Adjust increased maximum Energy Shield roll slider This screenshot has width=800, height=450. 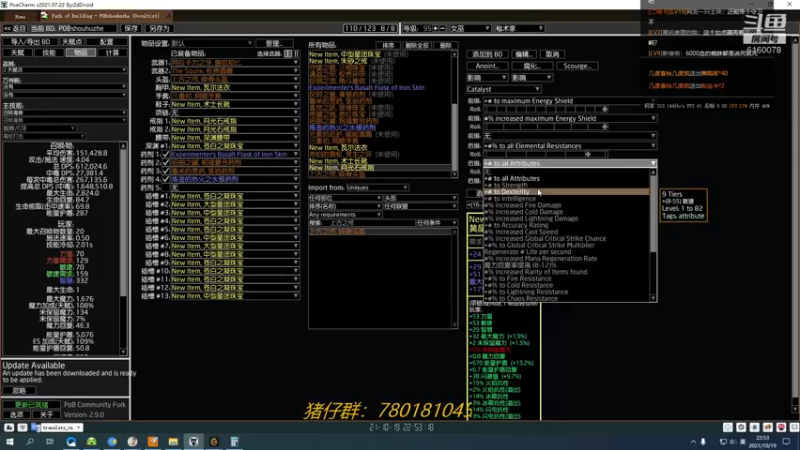pos(545,127)
